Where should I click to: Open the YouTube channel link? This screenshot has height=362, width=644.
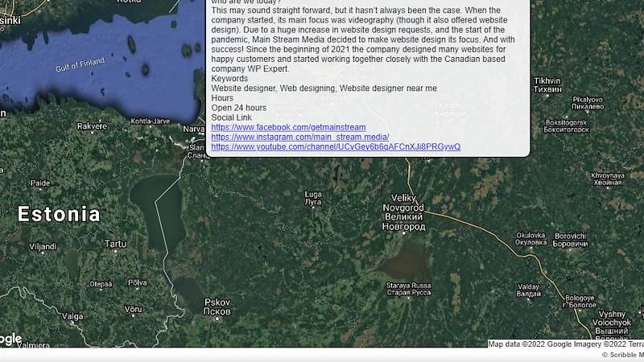tap(336, 146)
